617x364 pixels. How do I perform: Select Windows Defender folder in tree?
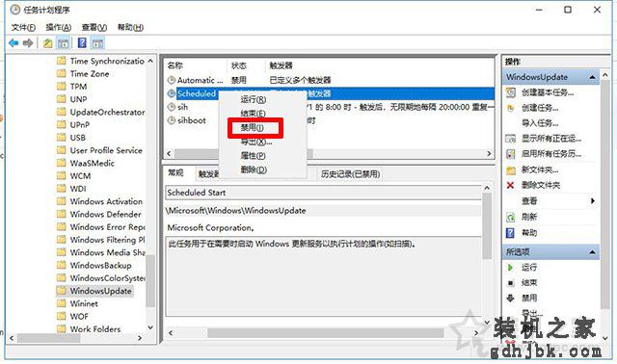[105, 214]
